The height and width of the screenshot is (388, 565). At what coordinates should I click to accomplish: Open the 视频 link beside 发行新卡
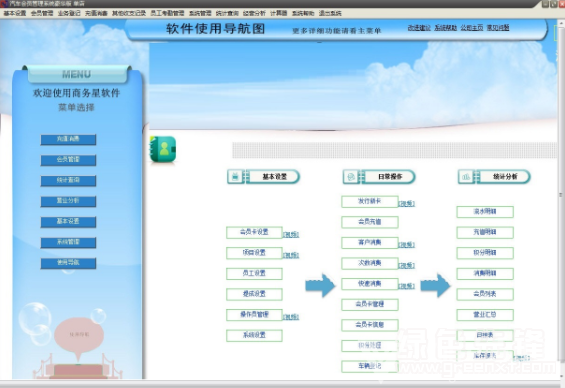(406, 204)
